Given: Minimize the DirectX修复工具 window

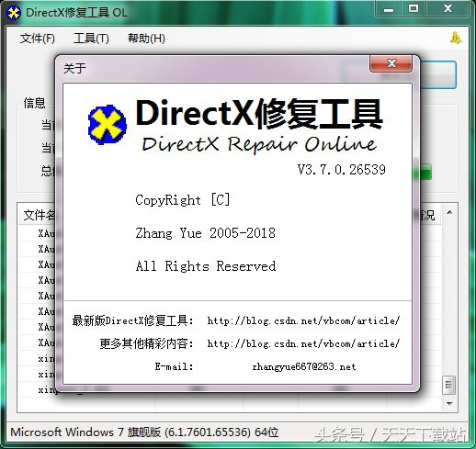Looking at the screenshot, I should pyautogui.click(x=389, y=9).
